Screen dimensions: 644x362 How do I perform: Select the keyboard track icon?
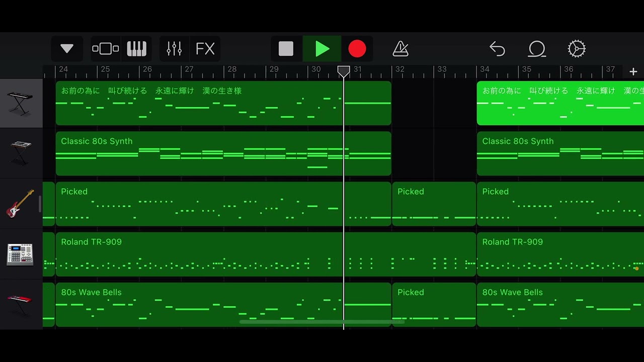(x=21, y=103)
